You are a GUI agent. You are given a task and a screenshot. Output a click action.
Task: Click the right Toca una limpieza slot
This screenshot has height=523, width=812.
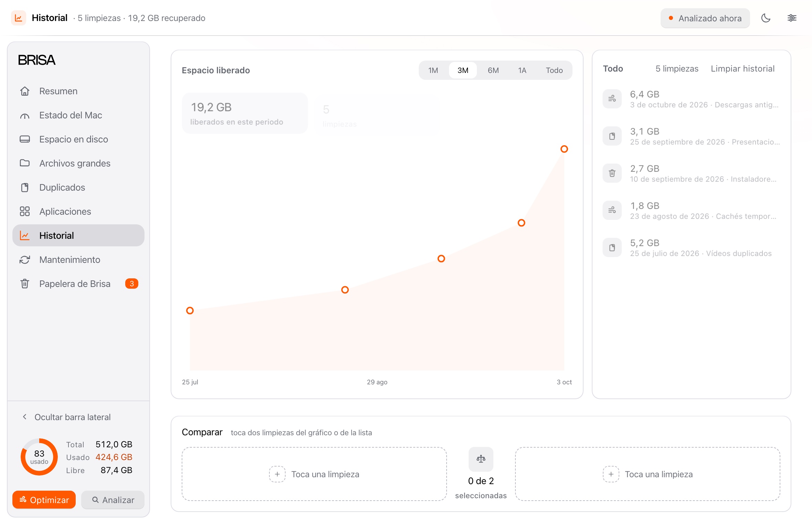click(648, 474)
